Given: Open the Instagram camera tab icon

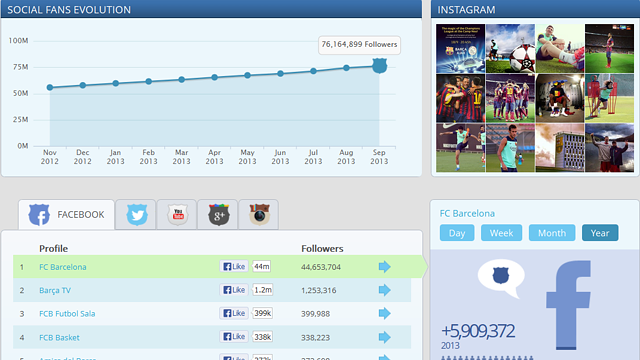Looking at the screenshot, I should point(259,215).
